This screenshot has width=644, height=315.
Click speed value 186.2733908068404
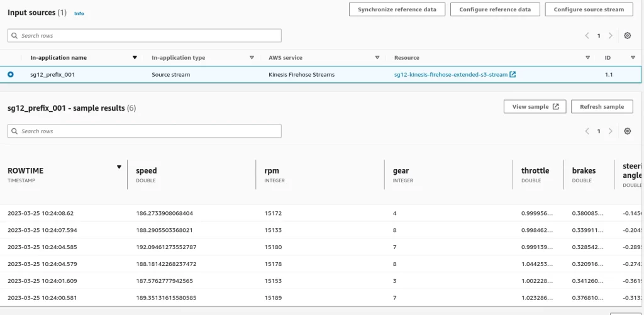[164, 214]
